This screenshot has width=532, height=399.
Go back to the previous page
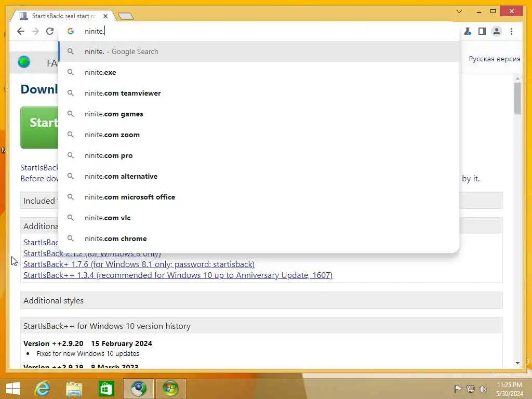pyautogui.click(x=21, y=31)
